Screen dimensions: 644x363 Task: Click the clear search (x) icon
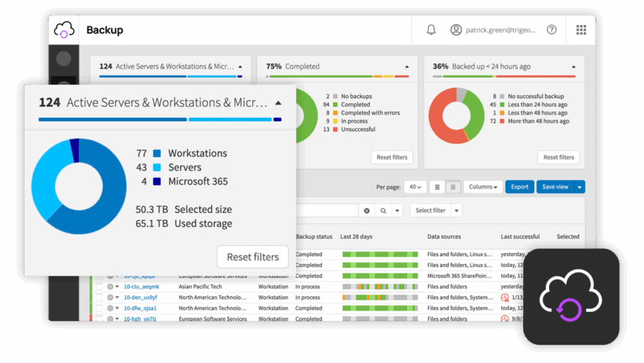(x=367, y=211)
